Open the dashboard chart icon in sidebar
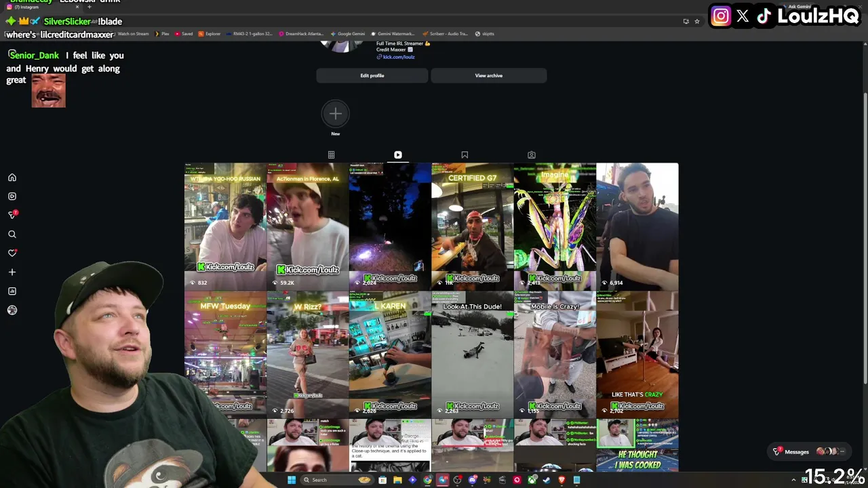The height and width of the screenshot is (488, 868). 12,291
